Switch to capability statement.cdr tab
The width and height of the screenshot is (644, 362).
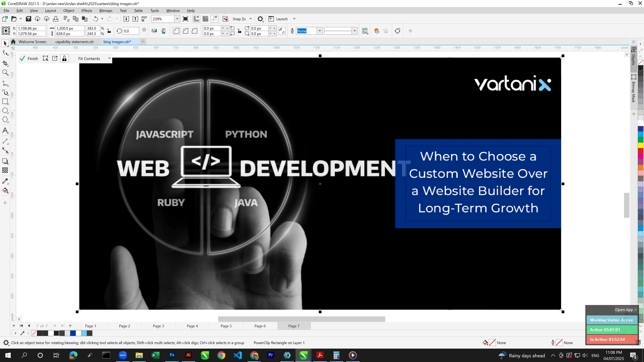74,42
